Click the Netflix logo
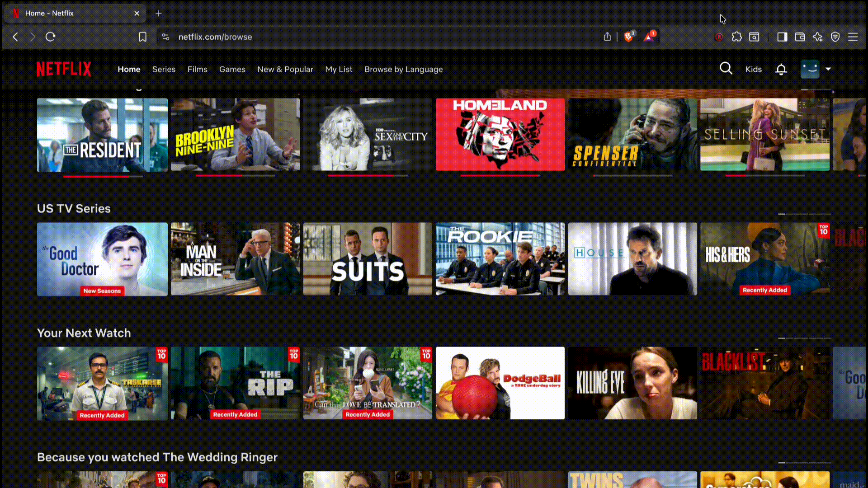The image size is (868, 488). [64, 69]
